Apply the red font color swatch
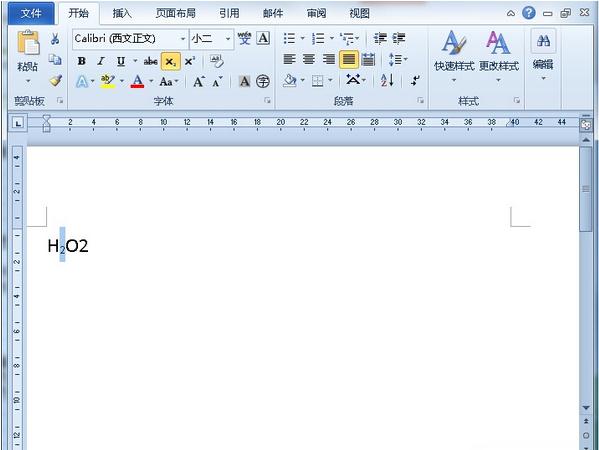599x450 pixels. (138, 81)
